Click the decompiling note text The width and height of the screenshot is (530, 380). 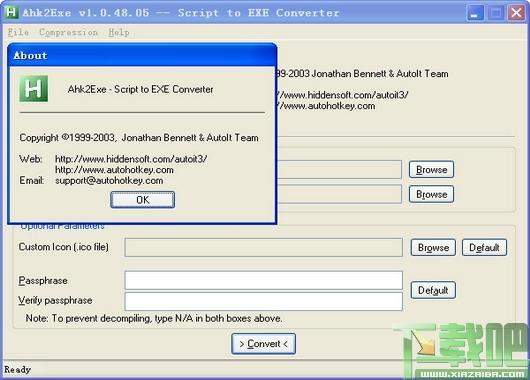click(x=154, y=318)
